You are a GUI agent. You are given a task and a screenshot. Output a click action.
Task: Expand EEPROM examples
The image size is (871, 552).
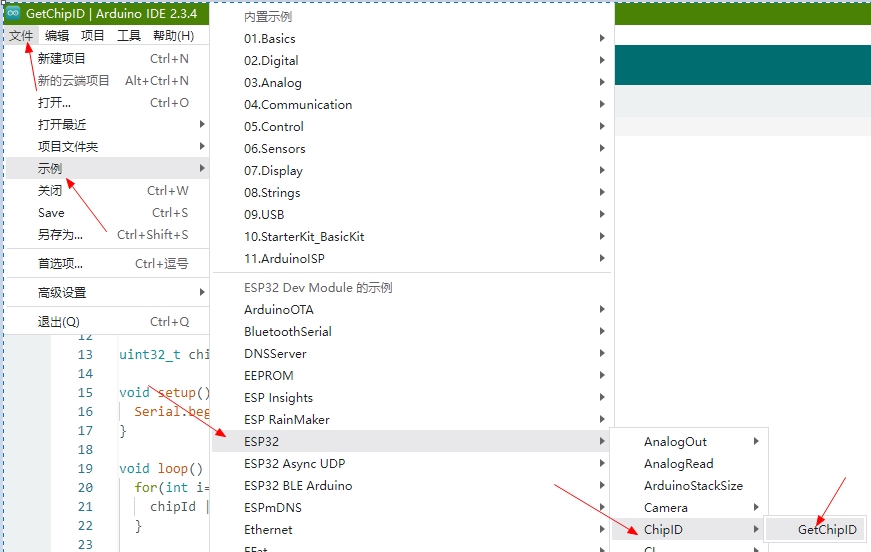[x=412, y=375]
